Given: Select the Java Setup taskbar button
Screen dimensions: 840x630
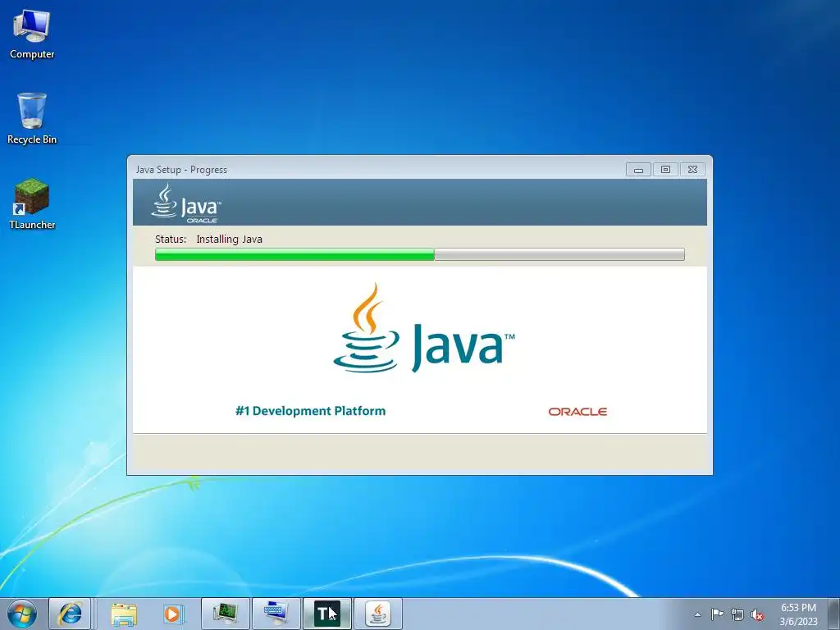Looking at the screenshot, I should click(377, 614).
